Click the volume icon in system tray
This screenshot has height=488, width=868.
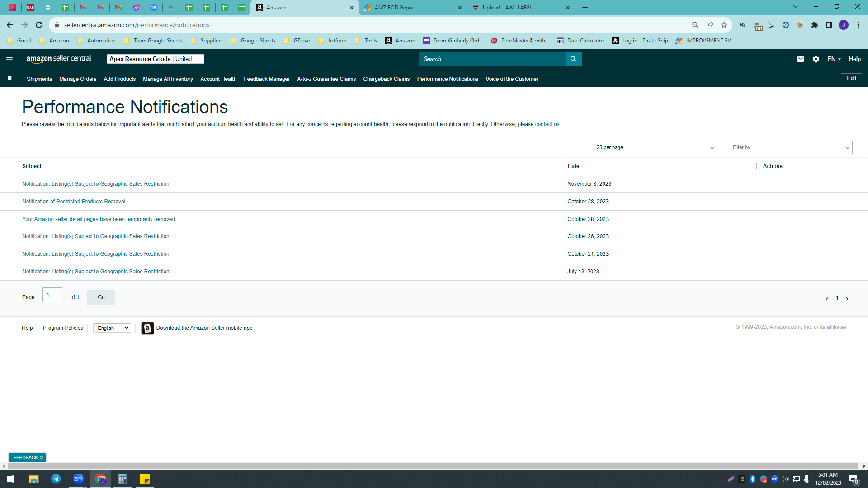(x=784, y=479)
